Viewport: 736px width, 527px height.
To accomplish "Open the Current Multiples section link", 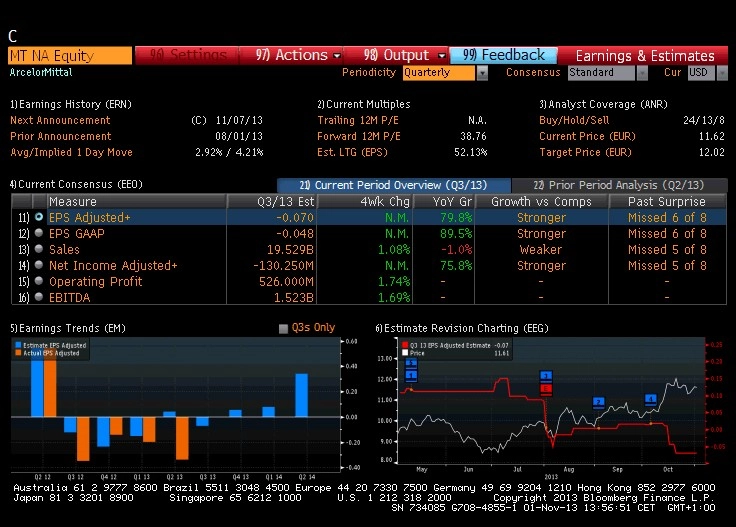I will [364, 104].
